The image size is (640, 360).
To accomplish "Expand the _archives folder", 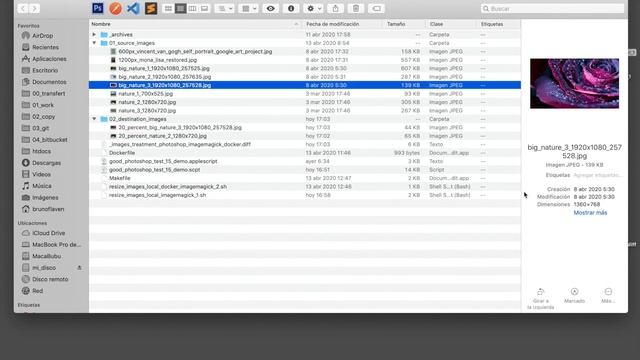I will point(94,35).
